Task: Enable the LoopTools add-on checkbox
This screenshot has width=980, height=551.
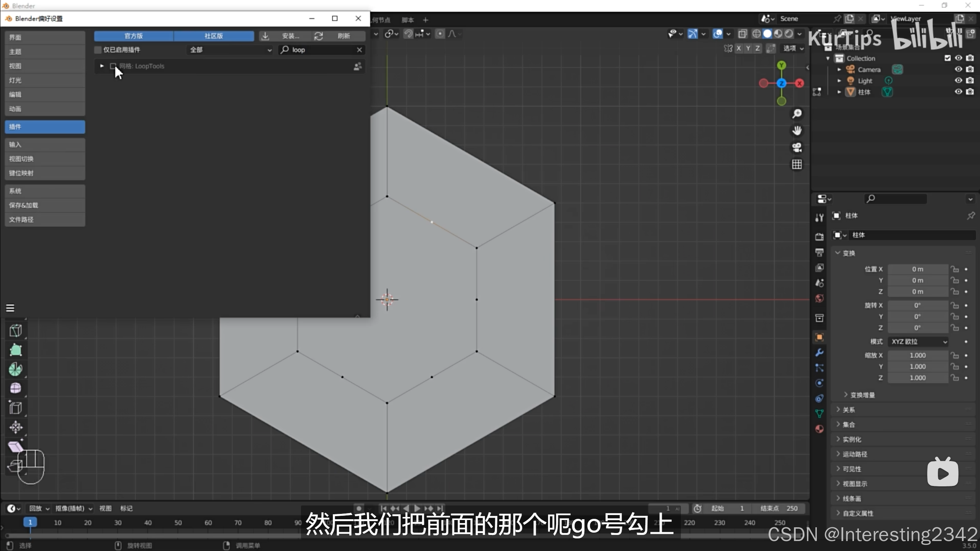Action: [x=113, y=66]
